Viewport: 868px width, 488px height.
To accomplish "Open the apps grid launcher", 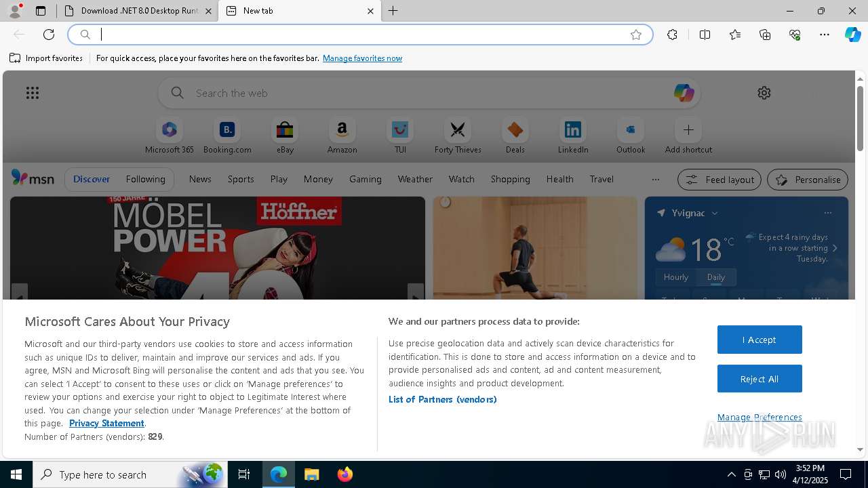I will pos(33,93).
